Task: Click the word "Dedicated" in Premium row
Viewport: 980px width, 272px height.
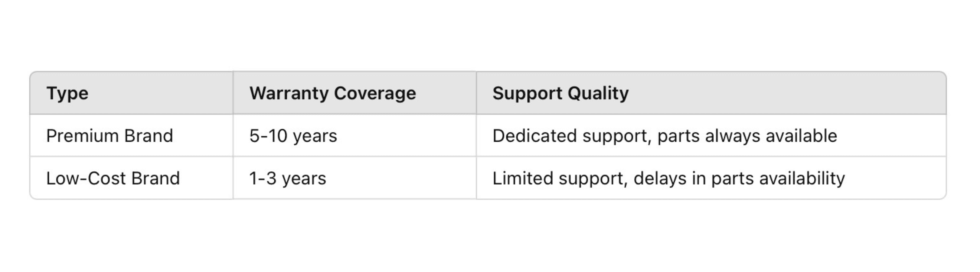Action: 534,136
